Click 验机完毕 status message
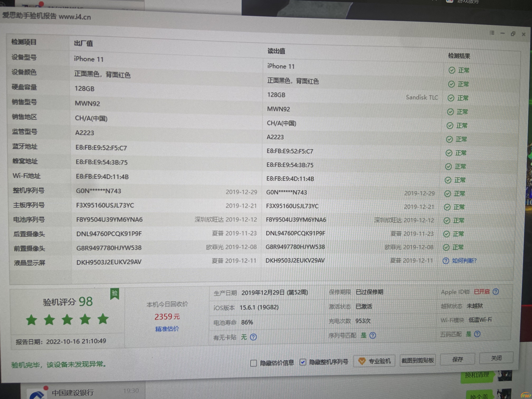The height and width of the screenshot is (399, 532). (59, 364)
